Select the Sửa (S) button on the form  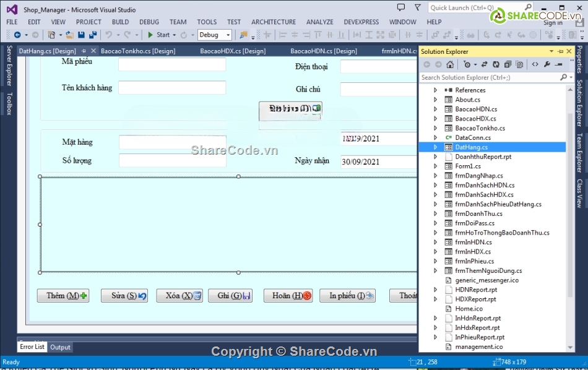click(124, 296)
